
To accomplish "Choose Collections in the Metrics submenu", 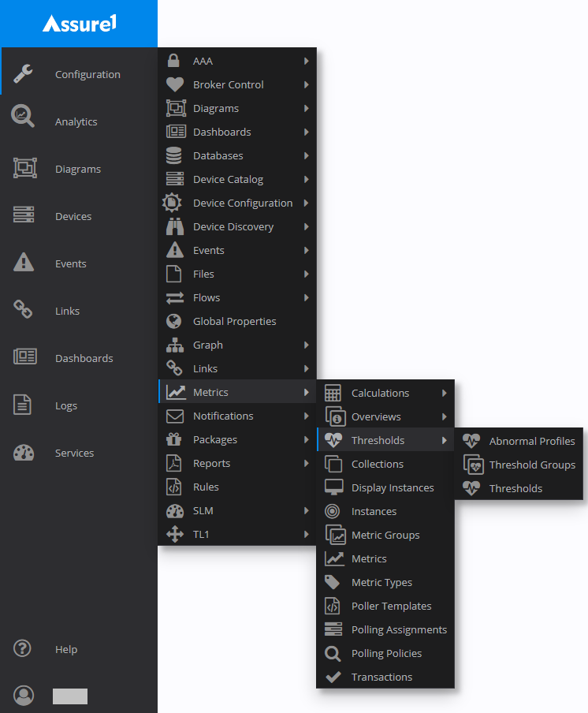I will 385,464.
